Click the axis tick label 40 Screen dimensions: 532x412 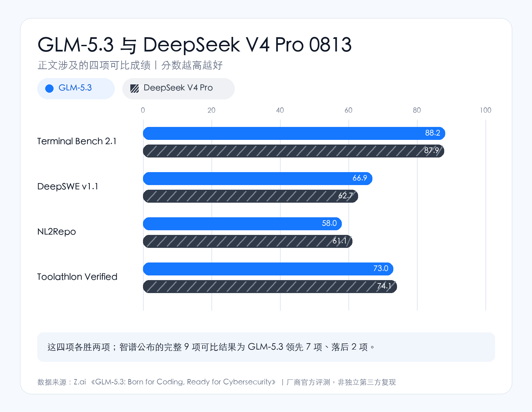point(280,110)
